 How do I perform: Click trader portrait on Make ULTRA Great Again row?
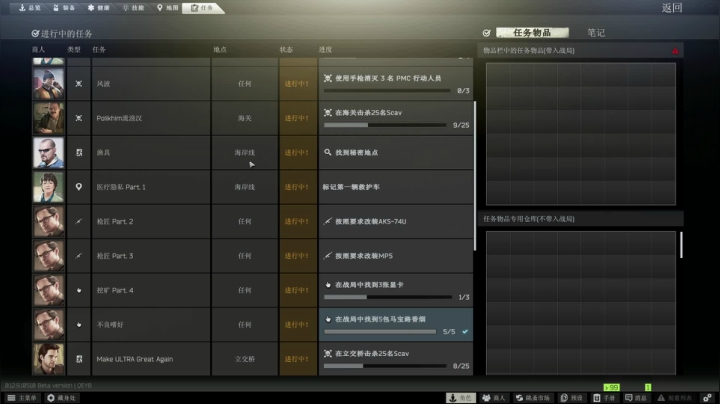coord(48,359)
